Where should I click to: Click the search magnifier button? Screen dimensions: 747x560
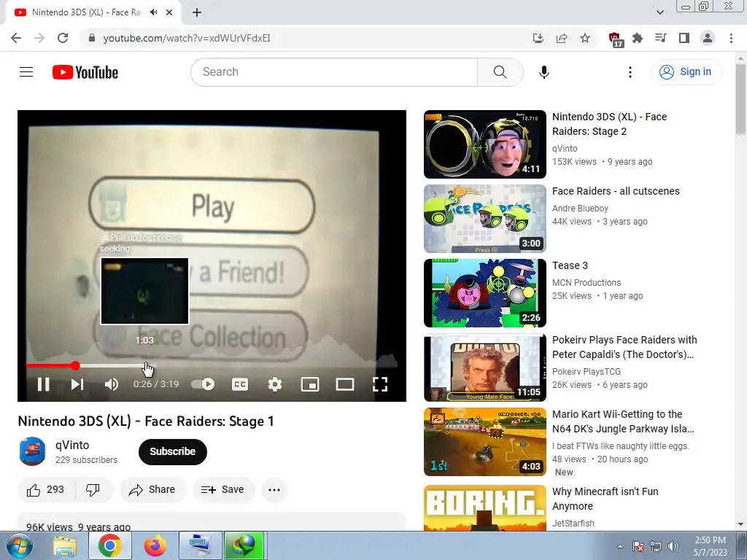pos(500,72)
